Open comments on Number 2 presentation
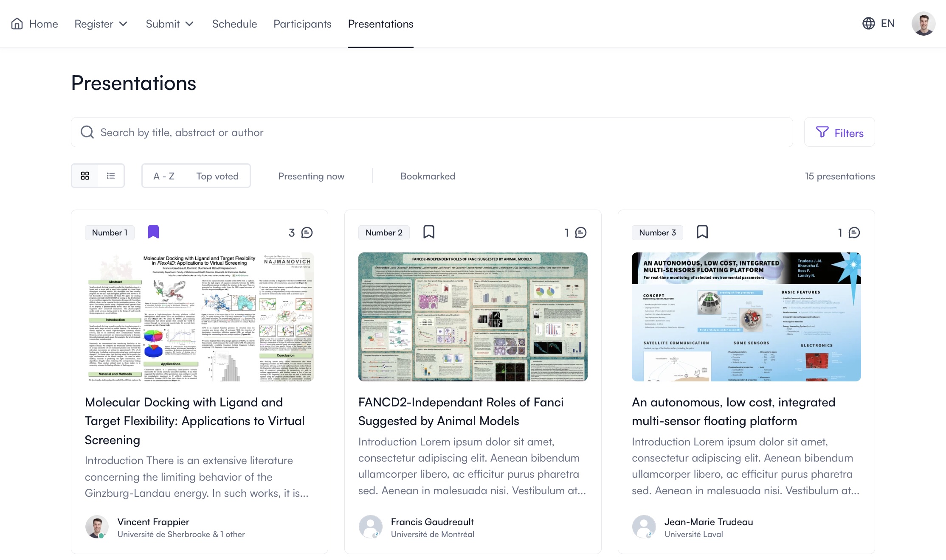The height and width of the screenshot is (560, 946). pos(580,232)
